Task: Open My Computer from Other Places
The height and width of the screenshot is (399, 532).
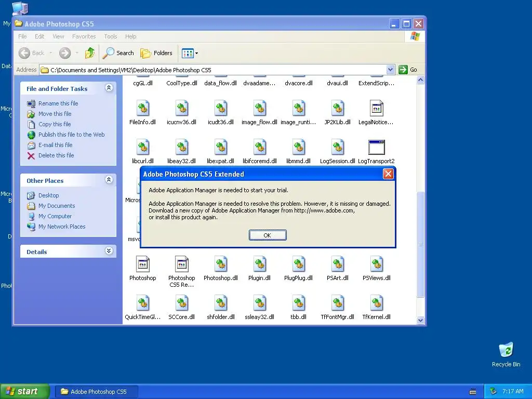Action: 55,216
